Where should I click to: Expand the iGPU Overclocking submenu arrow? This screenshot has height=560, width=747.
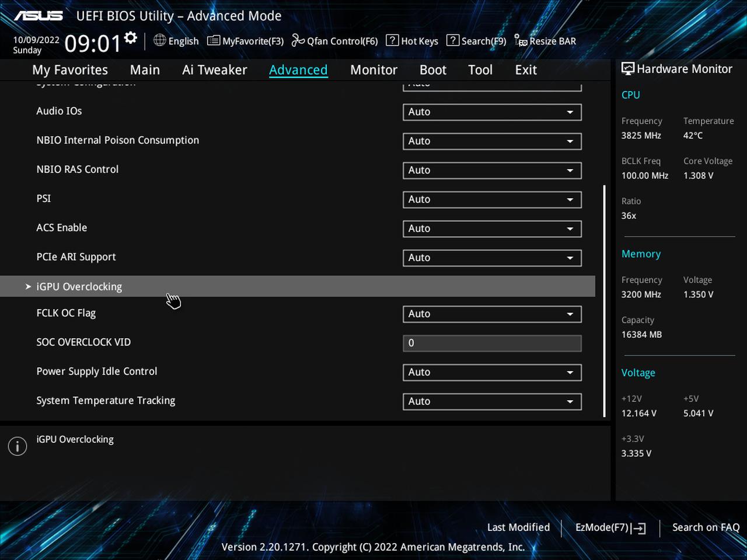[x=28, y=286]
